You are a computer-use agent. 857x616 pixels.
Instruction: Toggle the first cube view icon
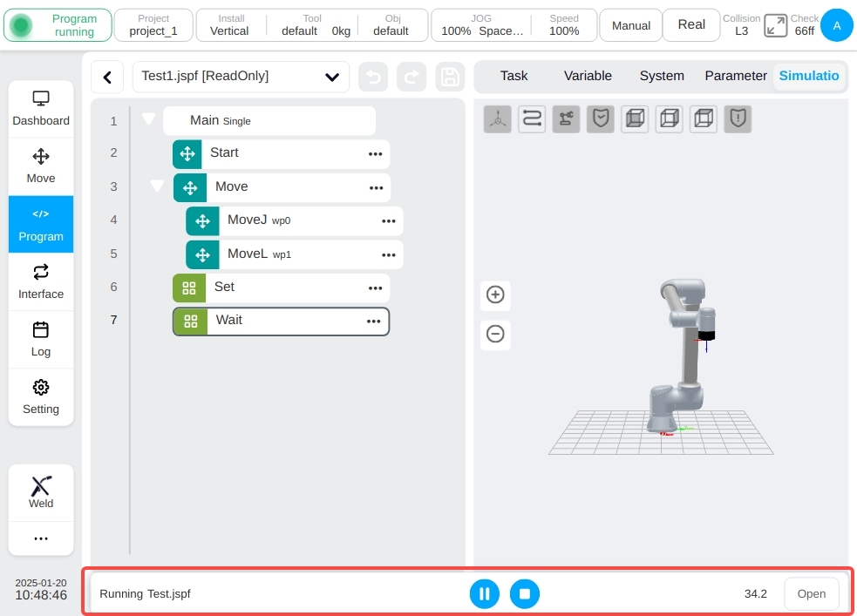point(635,118)
